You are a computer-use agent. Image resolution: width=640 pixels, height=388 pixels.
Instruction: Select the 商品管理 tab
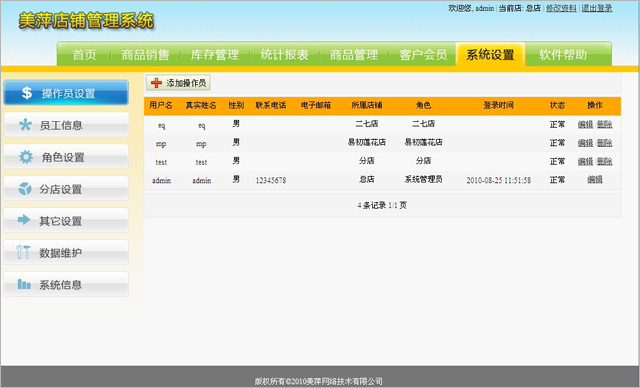(x=354, y=55)
